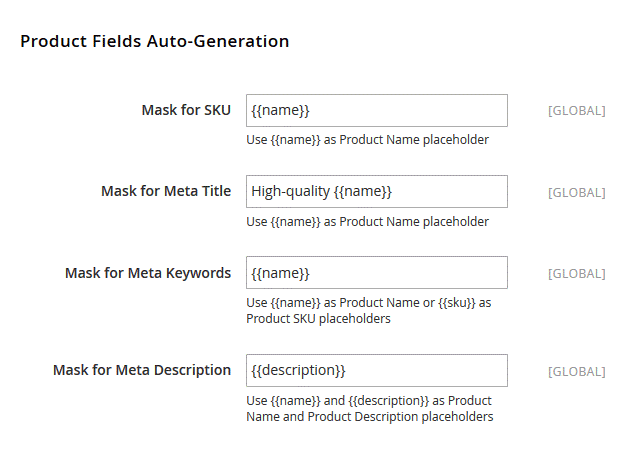Click the 'High-quality' text in Meta Title mask
The height and width of the screenshot is (450, 640).
pos(290,191)
